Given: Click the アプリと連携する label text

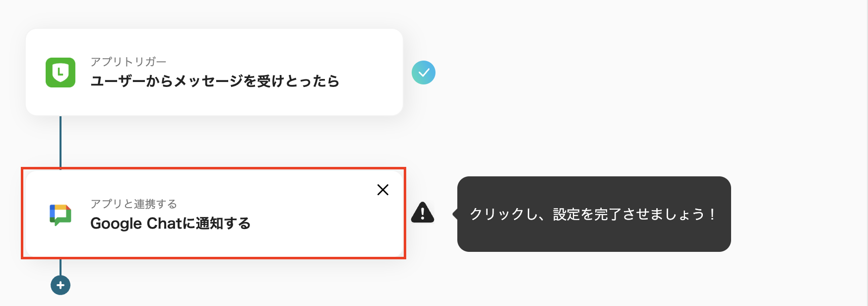Looking at the screenshot, I should pyautogui.click(x=134, y=204).
